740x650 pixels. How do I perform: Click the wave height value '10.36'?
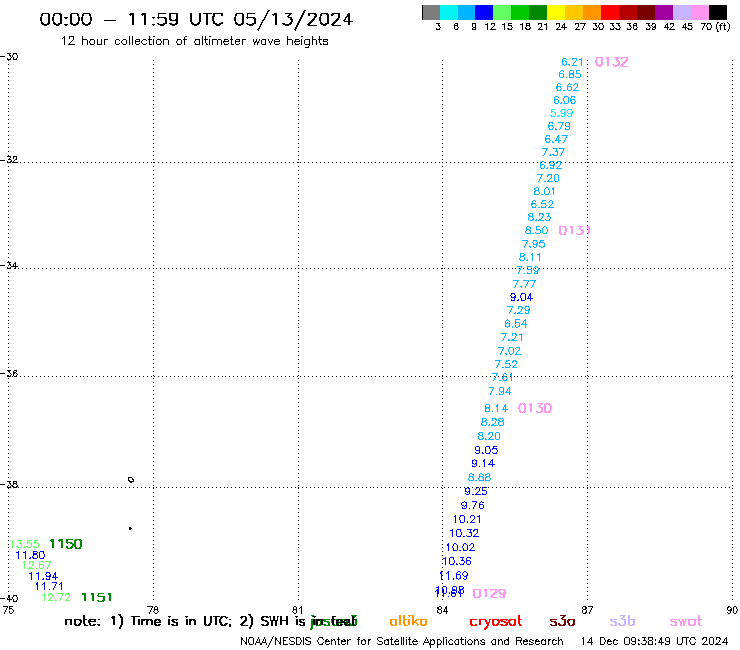[457, 561]
